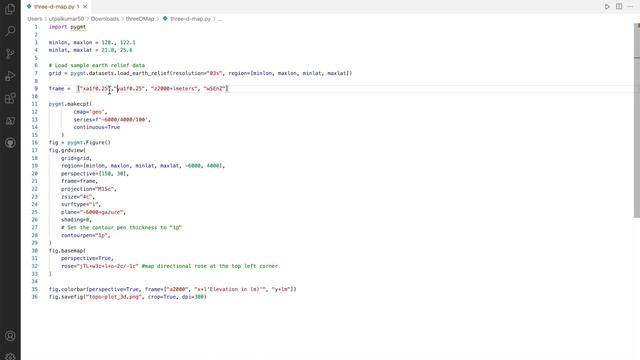640x360 pixels.
Task: Click the 'fig = pygmt.Figure()' line
Action: pyautogui.click(x=80, y=142)
